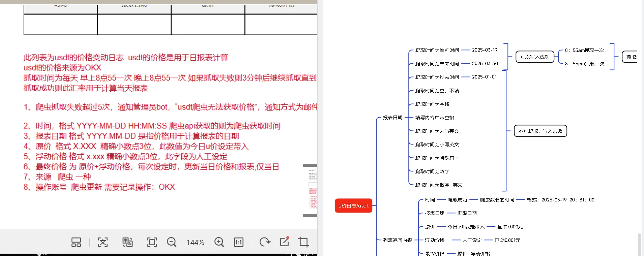
Task: Select node 爬取时间为未来时间
Action: pyautogui.click(x=437, y=64)
